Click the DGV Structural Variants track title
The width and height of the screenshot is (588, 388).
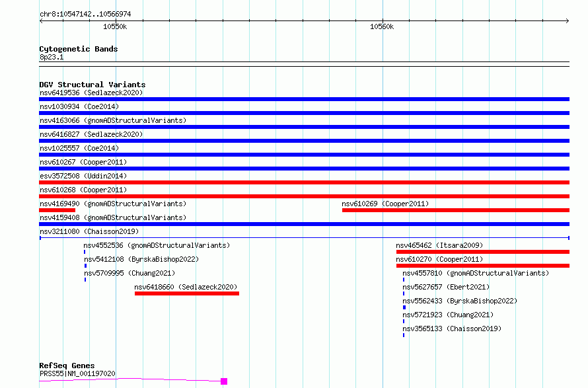pos(92,85)
